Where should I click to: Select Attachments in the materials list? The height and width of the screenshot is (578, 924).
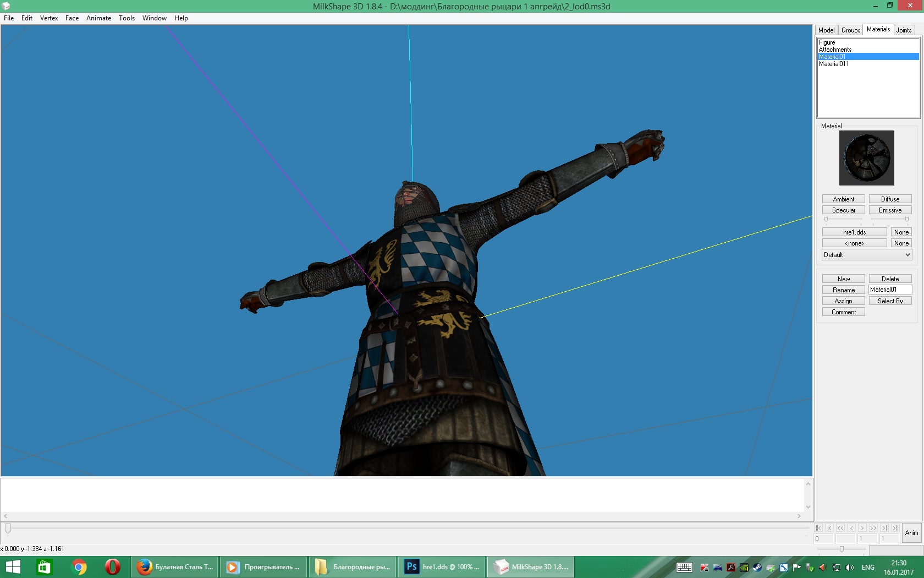tap(868, 50)
